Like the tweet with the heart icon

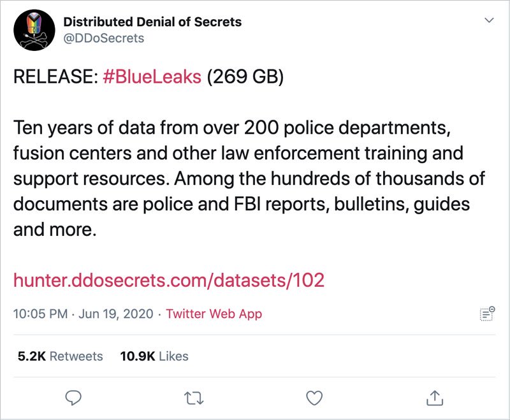313,398
